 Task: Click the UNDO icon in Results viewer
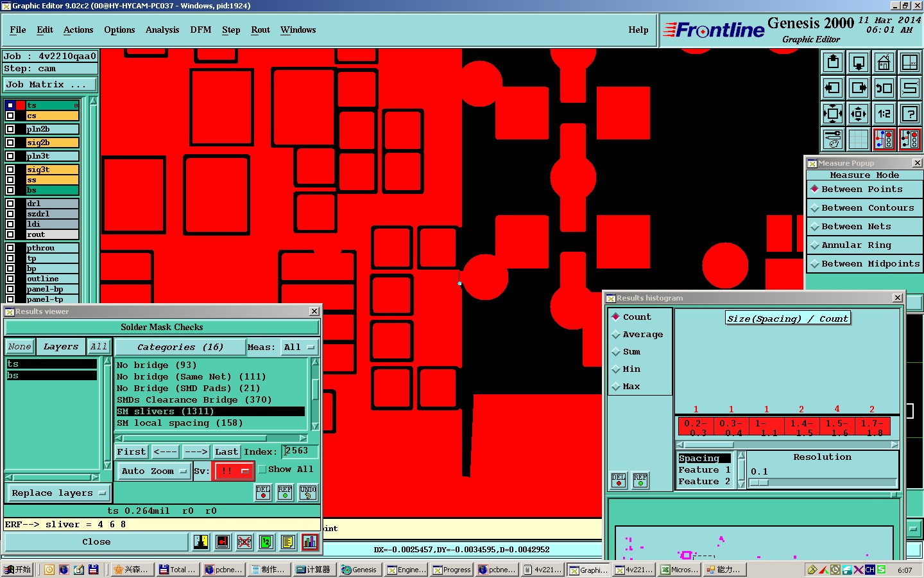tap(308, 493)
